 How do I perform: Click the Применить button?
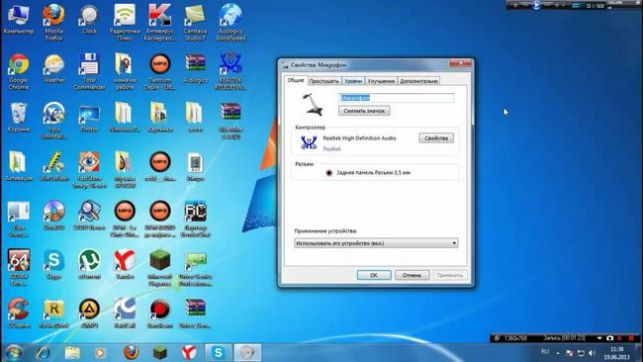pos(450,275)
